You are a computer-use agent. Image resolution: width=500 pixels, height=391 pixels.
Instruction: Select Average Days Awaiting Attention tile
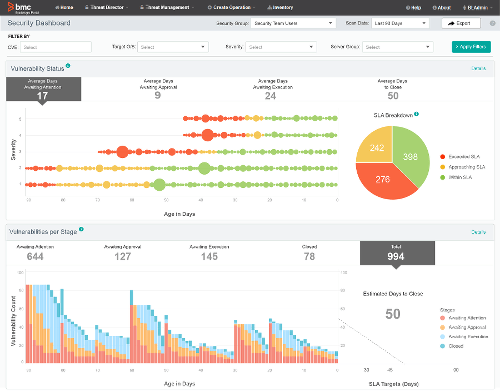(x=43, y=89)
